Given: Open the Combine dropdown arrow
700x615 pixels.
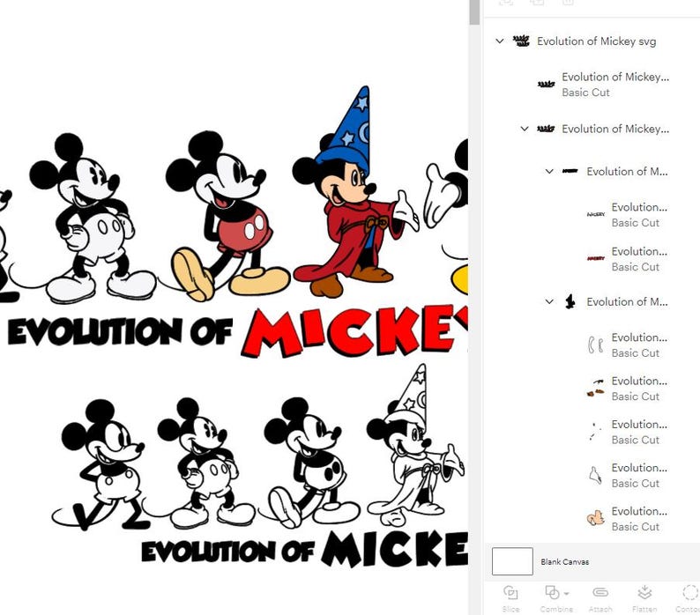Looking at the screenshot, I should (x=567, y=594).
